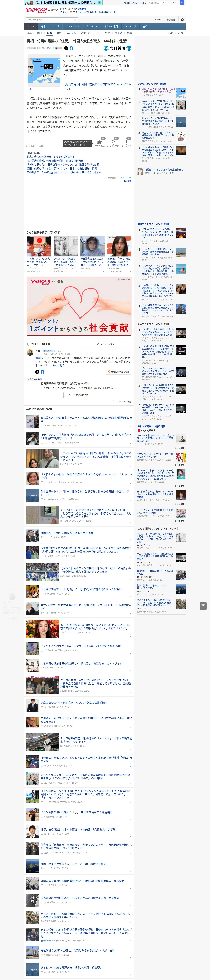Share the article on Facebook below the headline
The height and width of the screenshot is (980, 210).
[71, 48]
